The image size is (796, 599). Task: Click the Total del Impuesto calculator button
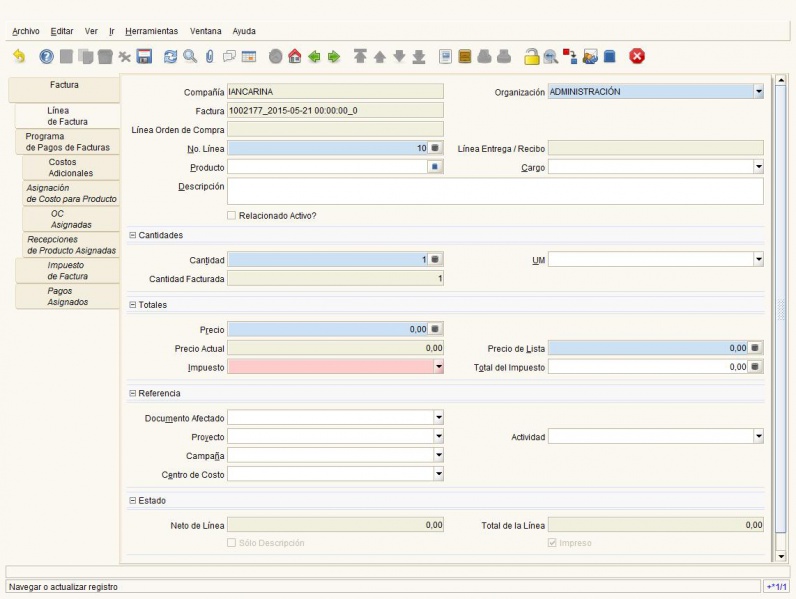coord(755,367)
